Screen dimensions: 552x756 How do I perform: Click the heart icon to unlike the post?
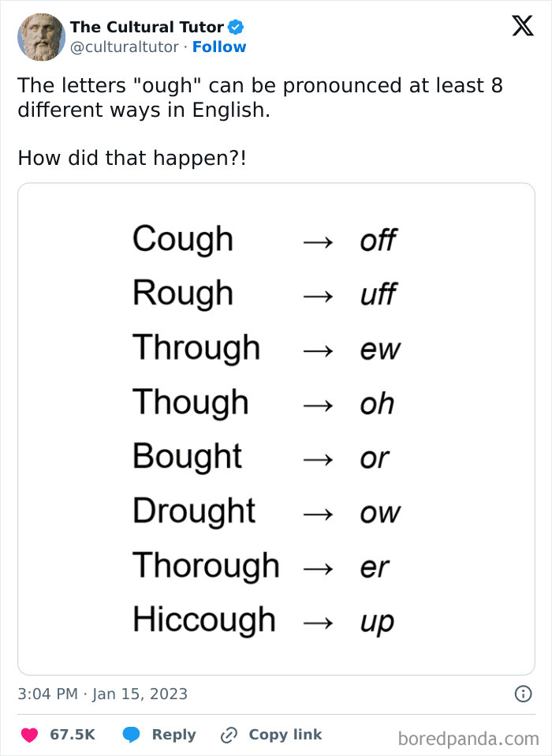point(28,735)
